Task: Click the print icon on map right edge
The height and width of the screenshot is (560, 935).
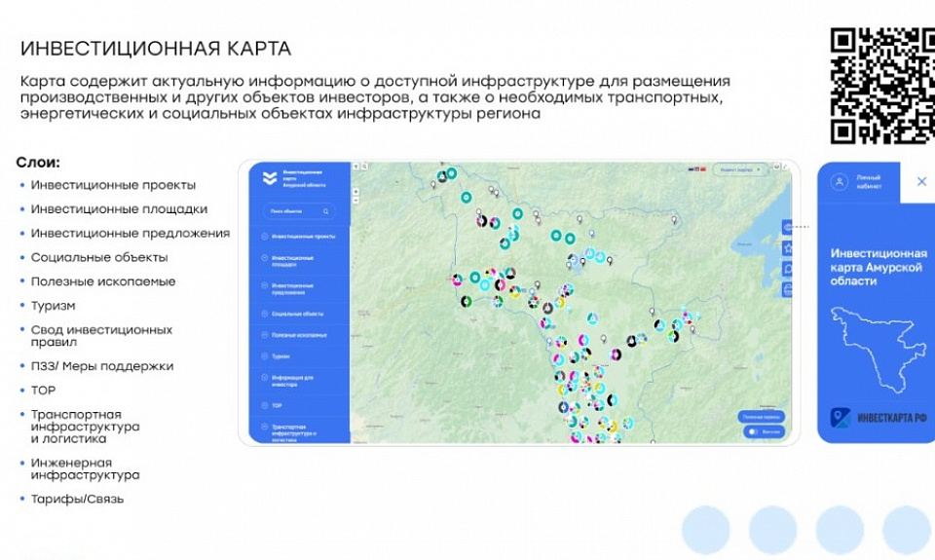Action: pyautogui.click(x=787, y=289)
